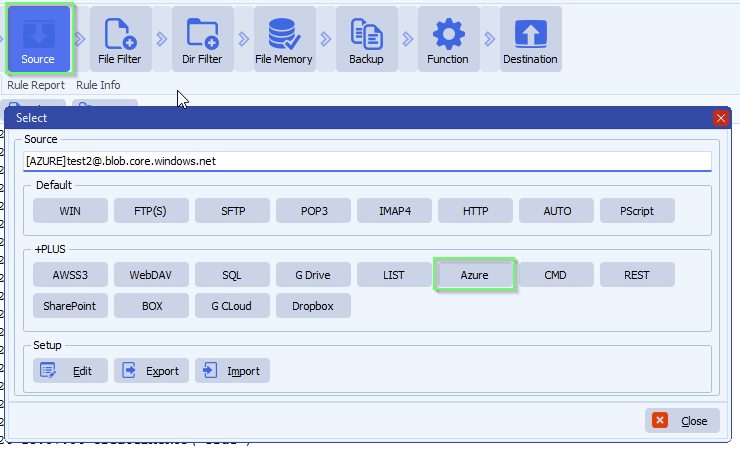The width and height of the screenshot is (740, 451).
Task: Open the Backup step
Action: coord(366,39)
